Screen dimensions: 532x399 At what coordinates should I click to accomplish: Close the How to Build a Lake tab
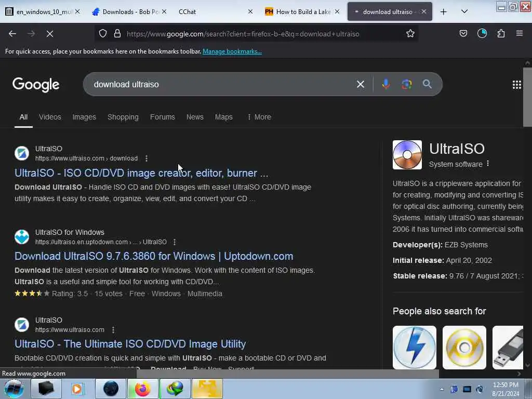point(337,11)
